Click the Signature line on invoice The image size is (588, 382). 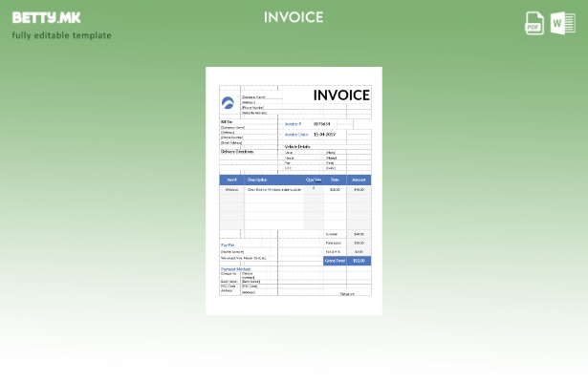coord(347,293)
